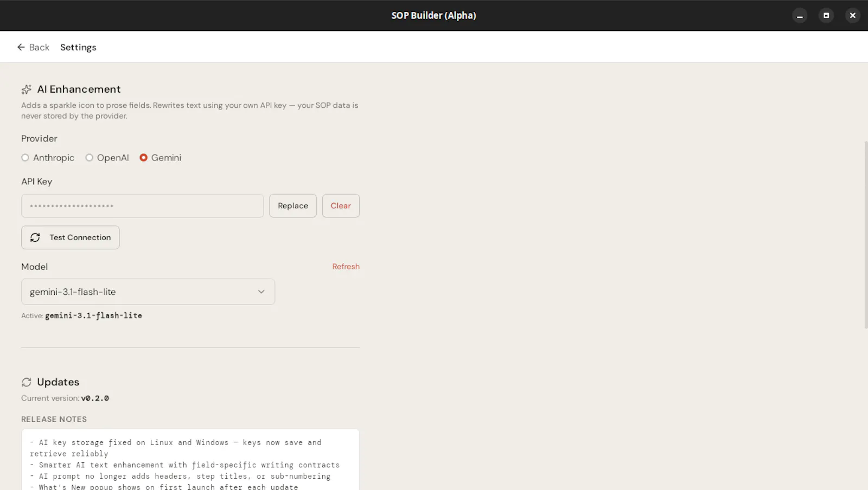
Task: Click the masked API Key field
Action: point(142,206)
